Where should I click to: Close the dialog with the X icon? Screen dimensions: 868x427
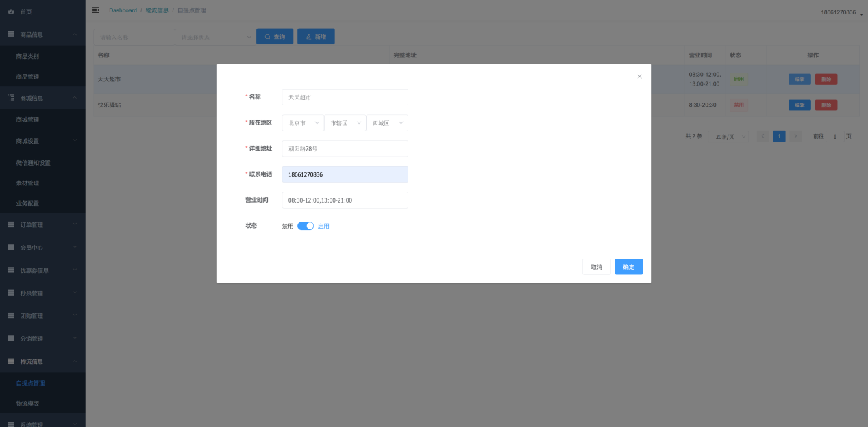click(x=639, y=77)
